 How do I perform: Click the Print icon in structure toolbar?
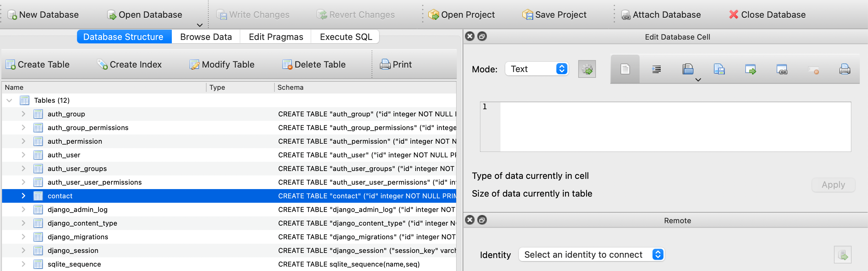click(385, 65)
